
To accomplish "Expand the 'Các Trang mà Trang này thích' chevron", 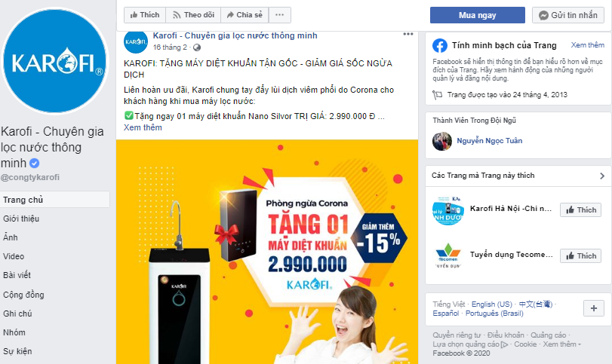I will tap(602, 176).
